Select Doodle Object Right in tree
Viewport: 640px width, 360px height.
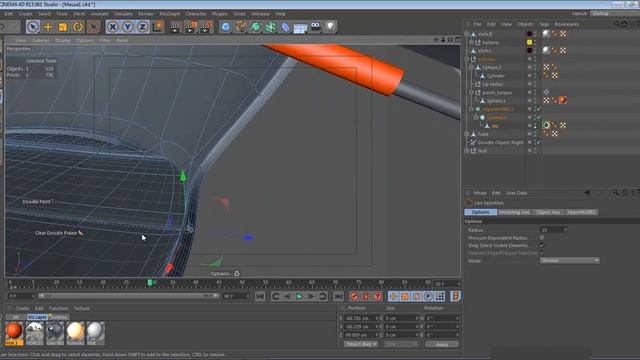pos(500,142)
